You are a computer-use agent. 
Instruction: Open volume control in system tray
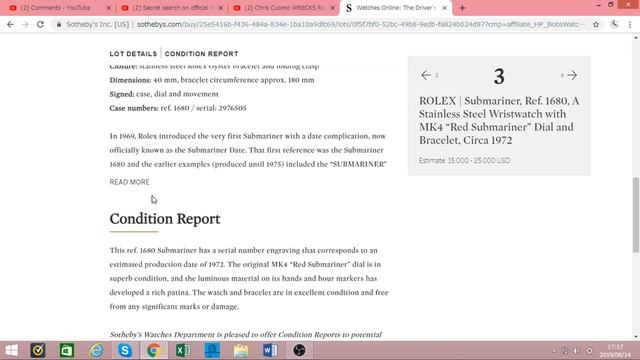576,351
